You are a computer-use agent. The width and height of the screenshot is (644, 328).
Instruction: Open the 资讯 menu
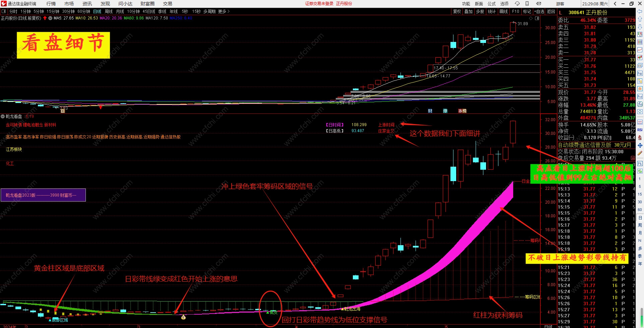pyautogui.click(x=87, y=4)
